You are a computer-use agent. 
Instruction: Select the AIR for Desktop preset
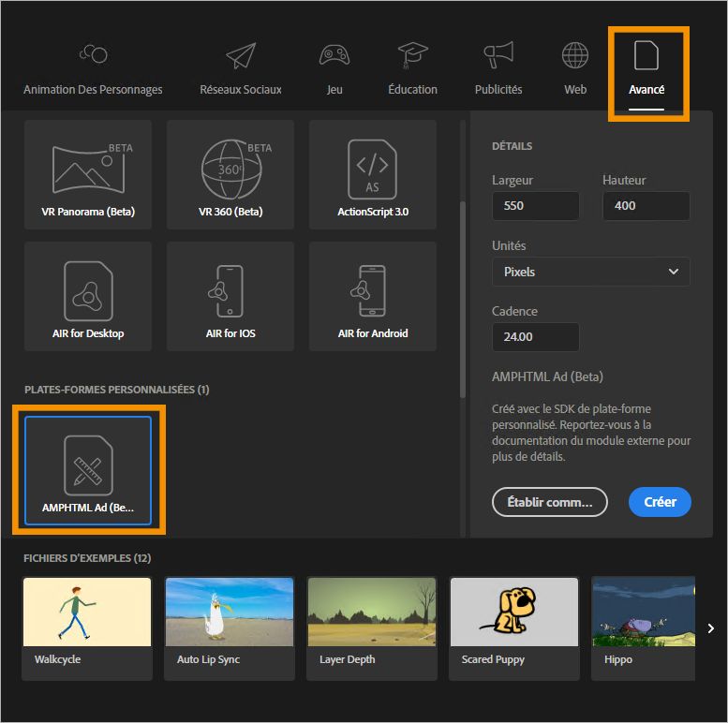[x=88, y=296]
